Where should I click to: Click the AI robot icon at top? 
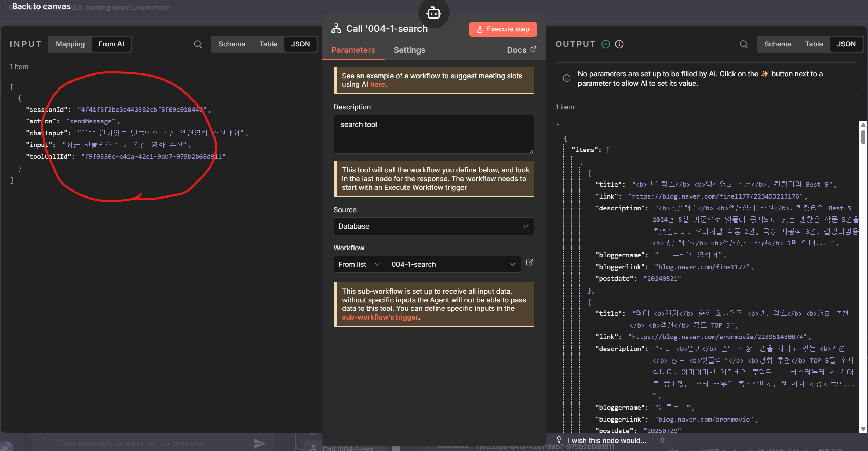[433, 13]
